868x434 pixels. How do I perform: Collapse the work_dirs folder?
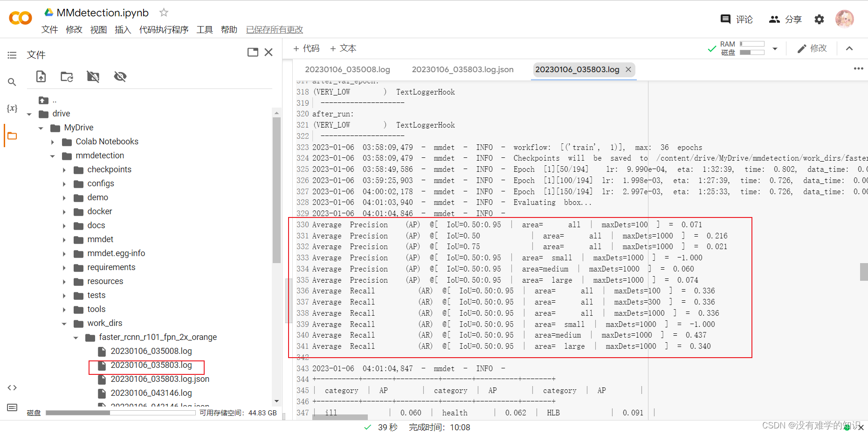pyautogui.click(x=64, y=324)
